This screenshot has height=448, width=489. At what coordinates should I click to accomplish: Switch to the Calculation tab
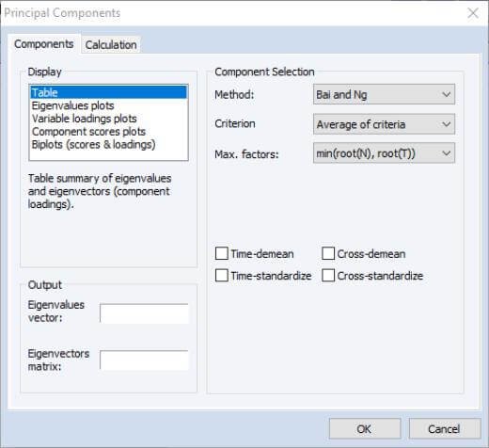[111, 45]
